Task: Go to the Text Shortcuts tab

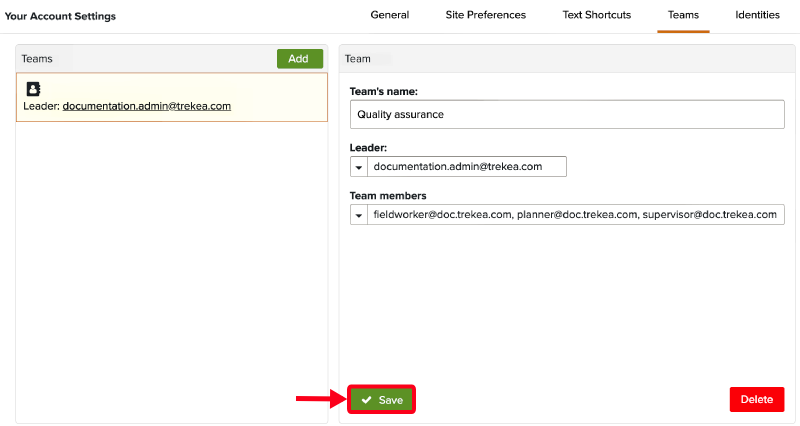Action: (x=597, y=16)
